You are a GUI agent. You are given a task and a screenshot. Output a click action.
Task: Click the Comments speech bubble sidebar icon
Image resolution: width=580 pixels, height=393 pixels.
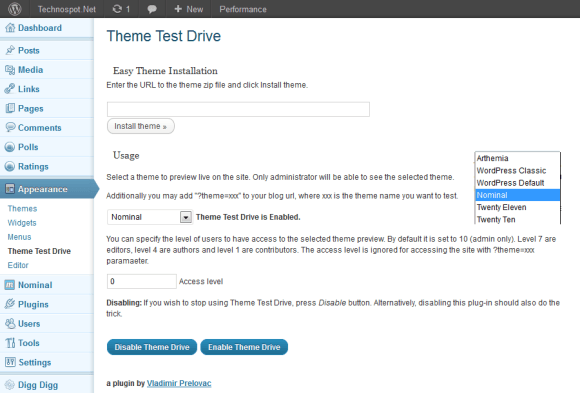(x=10, y=127)
